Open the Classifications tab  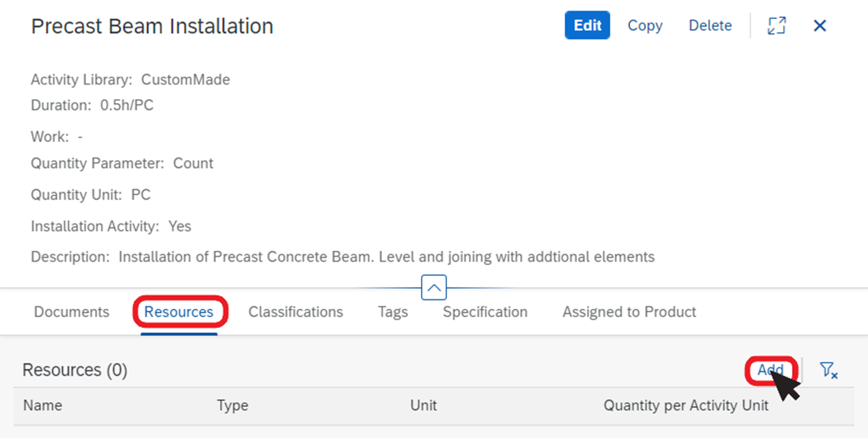pyautogui.click(x=296, y=312)
